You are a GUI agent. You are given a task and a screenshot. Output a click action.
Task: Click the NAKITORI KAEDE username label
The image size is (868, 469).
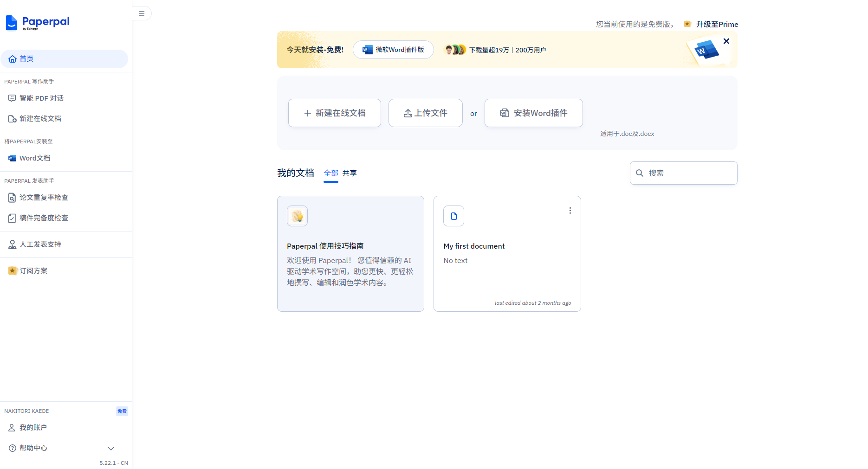point(26,411)
